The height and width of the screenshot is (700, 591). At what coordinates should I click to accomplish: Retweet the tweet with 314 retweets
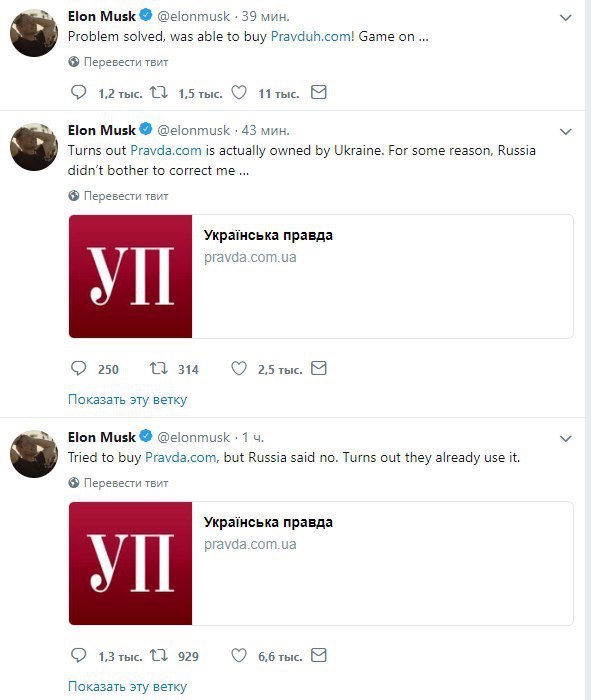tap(158, 368)
